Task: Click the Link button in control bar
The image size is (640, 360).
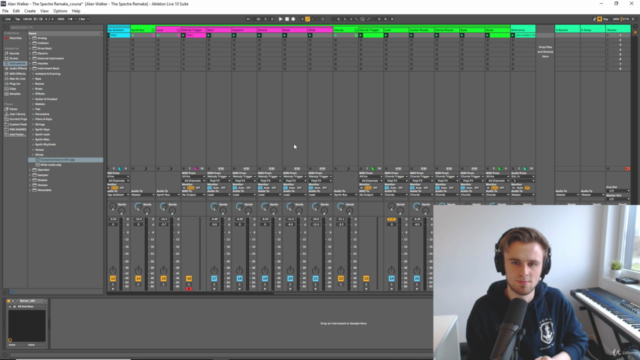Action: 8,19
